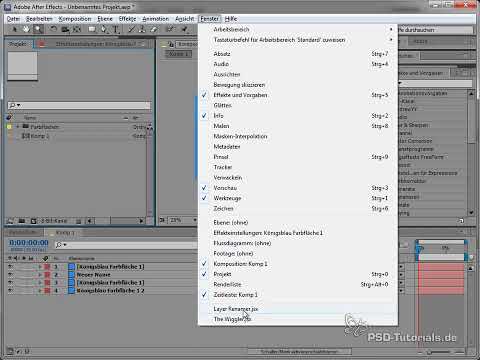480x360 pixels.
Task: Click the 0:00:00:00 timecode
Action: (29, 243)
